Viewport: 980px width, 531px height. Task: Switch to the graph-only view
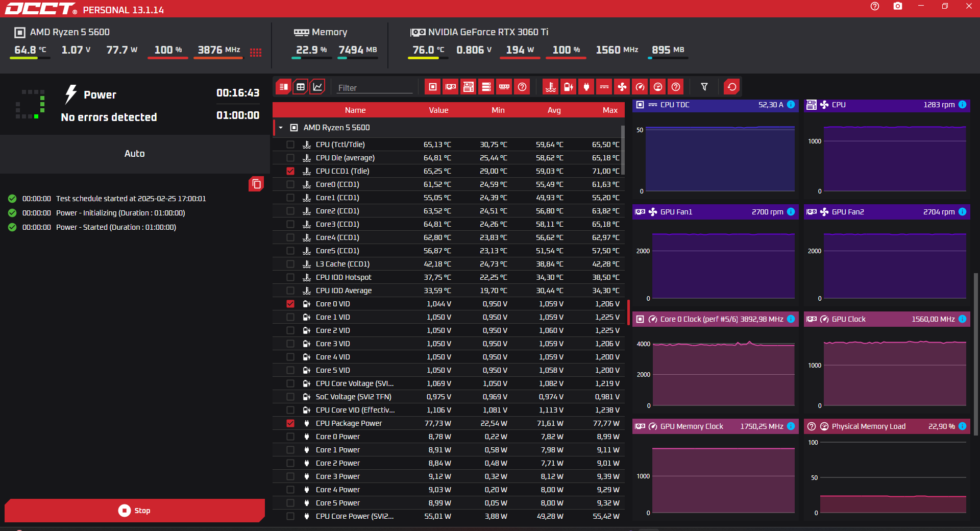tap(317, 87)
